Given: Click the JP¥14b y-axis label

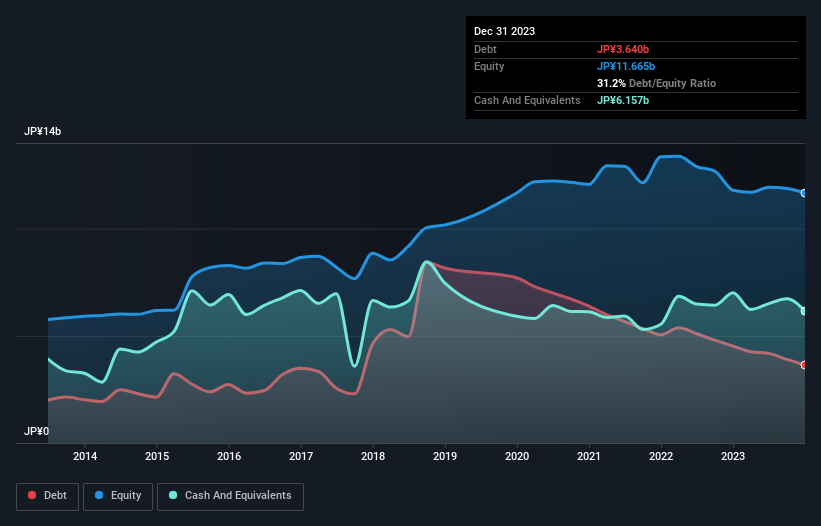Looking at the screenshot, I should 42,131.
